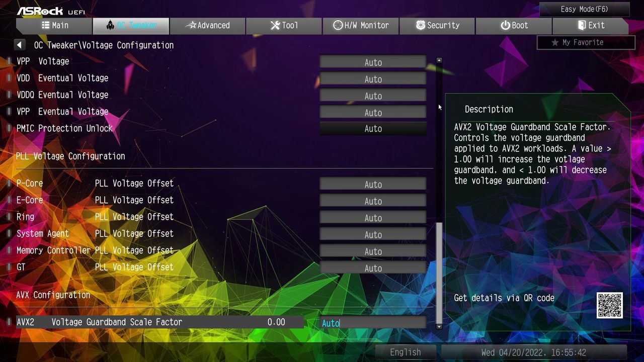Open VDD Eventual Voltage value dropdown

click(x=373, y=79)
